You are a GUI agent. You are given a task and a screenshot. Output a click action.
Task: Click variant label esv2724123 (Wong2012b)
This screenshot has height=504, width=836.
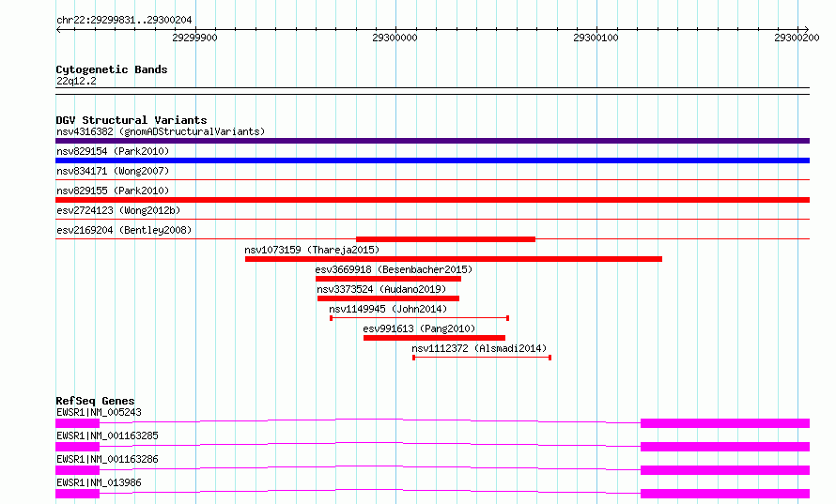click(x=118, y=210)
